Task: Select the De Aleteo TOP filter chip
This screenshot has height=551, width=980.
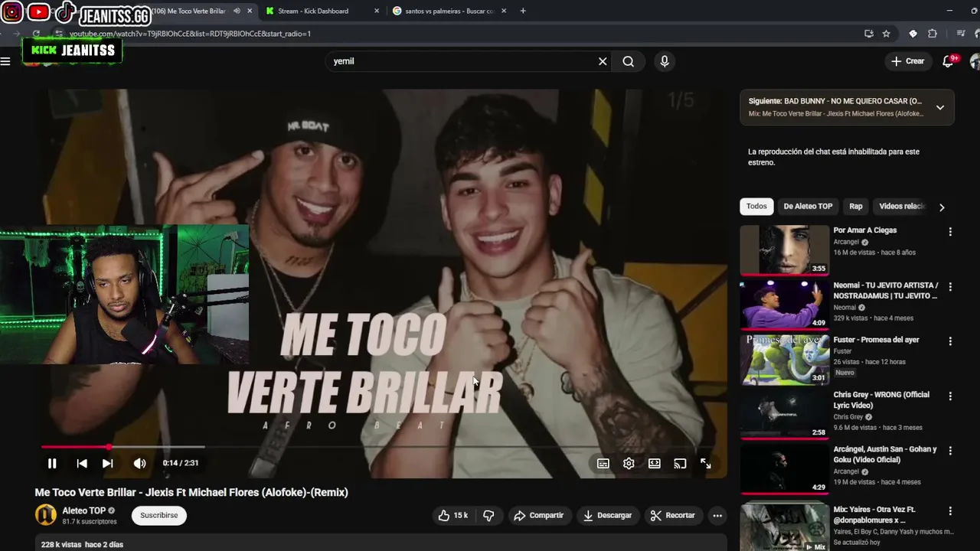Action: [808, 206]
